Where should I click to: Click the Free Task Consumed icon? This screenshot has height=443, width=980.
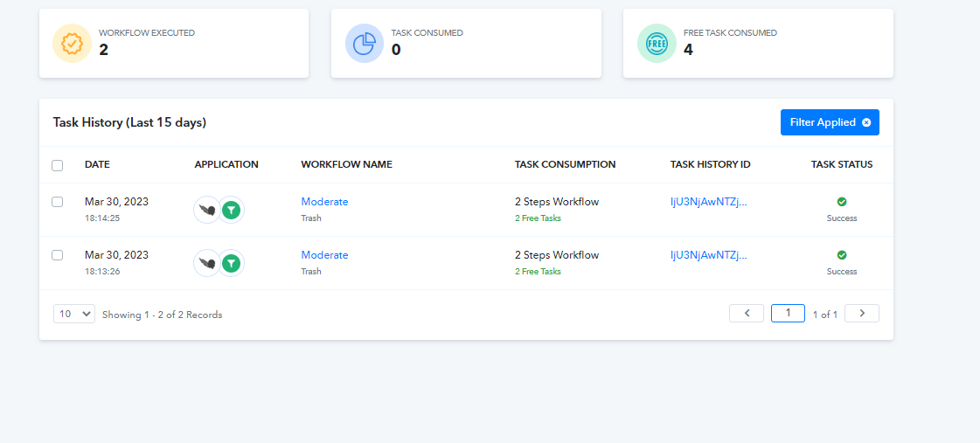tap(657, 43)
